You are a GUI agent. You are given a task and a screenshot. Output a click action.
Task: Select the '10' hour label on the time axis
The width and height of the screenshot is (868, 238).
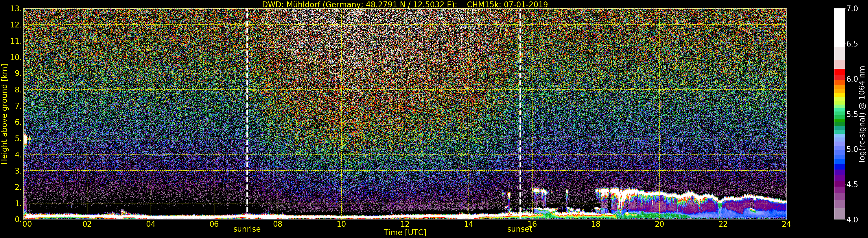pyautogui.click(x=341, y=224)
